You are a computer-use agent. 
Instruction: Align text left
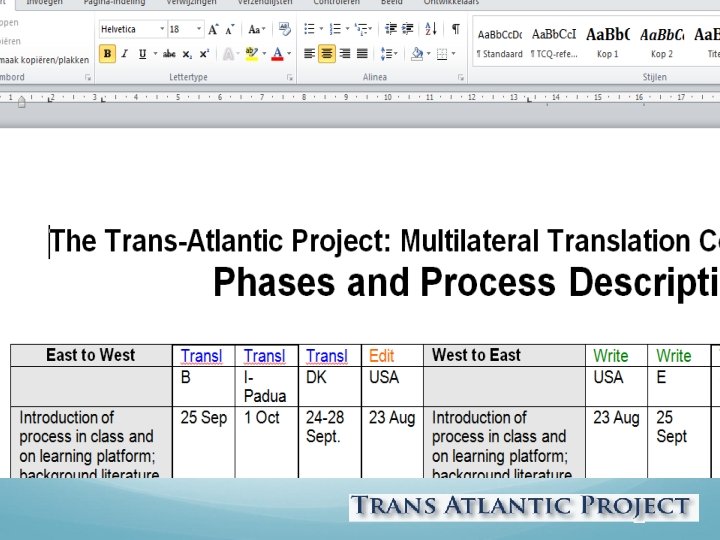[309, 54]
